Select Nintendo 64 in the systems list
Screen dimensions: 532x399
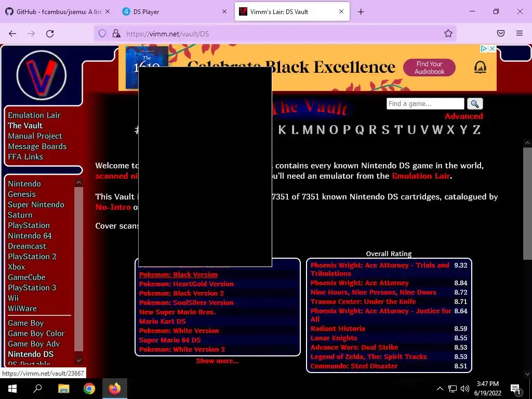(x=30, y=236)
